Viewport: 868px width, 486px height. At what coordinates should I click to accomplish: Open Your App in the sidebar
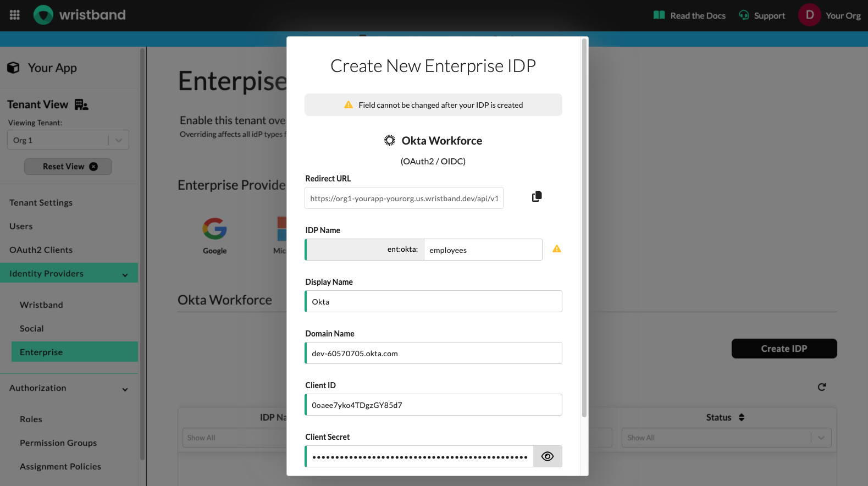coord(52,68)
